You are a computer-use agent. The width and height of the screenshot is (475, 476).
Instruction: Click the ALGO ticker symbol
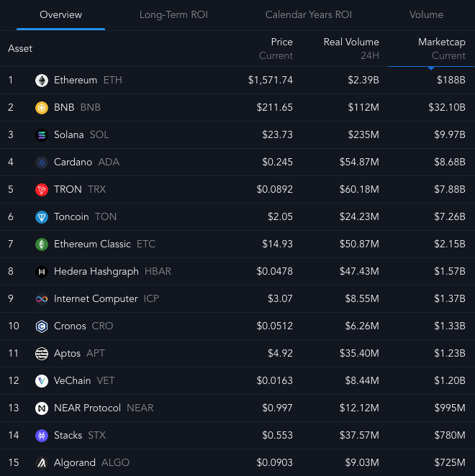coord(115,462)
